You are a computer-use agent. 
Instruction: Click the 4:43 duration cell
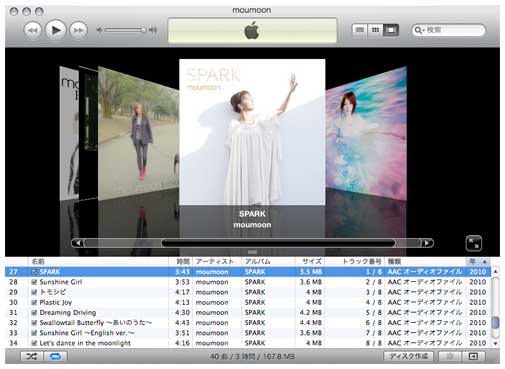pyautogui.click(x=182, y=323)
